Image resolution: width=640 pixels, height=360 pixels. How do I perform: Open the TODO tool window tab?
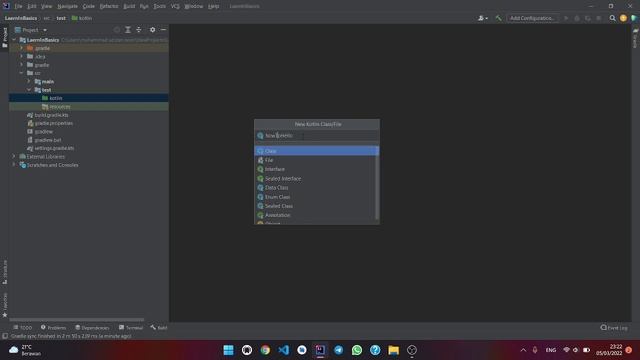[x=22, y=327]
